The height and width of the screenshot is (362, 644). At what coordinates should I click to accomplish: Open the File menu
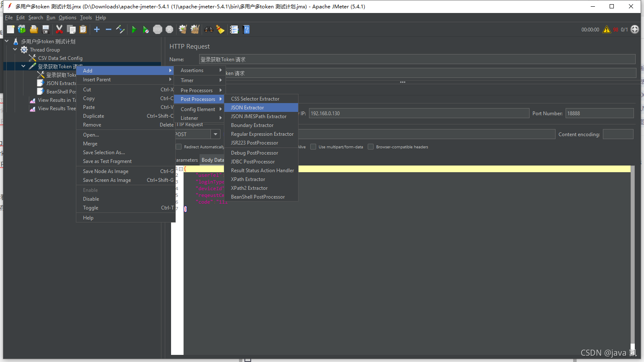pos(9,18)
